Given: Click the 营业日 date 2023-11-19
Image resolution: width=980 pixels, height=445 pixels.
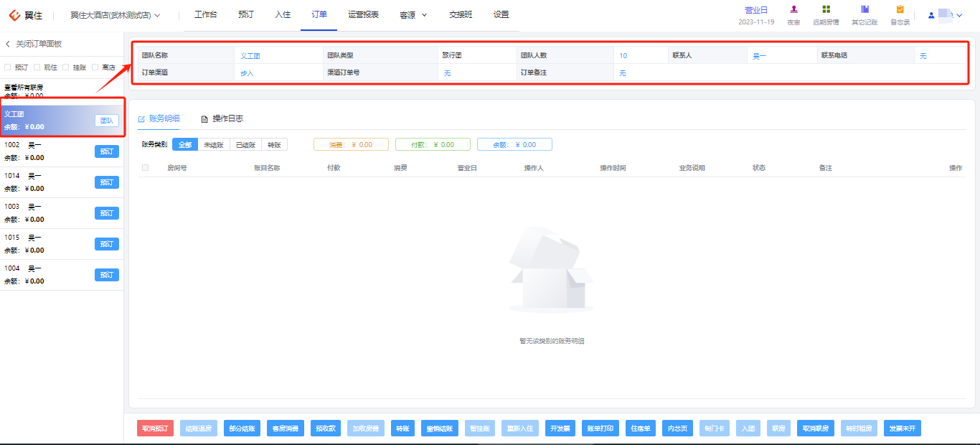Looking at the screenshot, I should [756, 22].
